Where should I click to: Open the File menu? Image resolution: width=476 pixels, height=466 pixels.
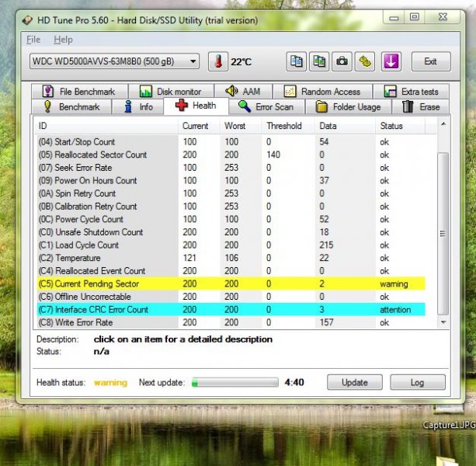click(33, 40)
